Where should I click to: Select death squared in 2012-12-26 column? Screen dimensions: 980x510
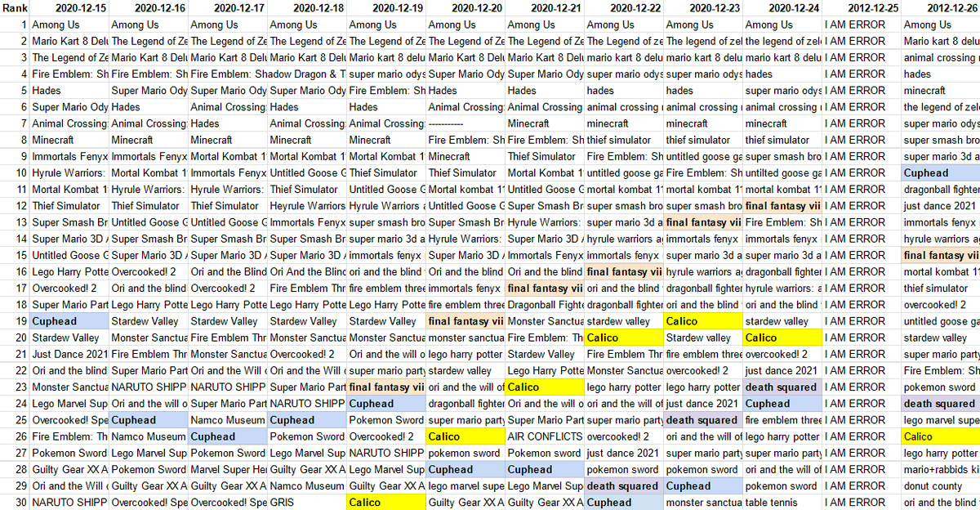(x=941, y=404)
